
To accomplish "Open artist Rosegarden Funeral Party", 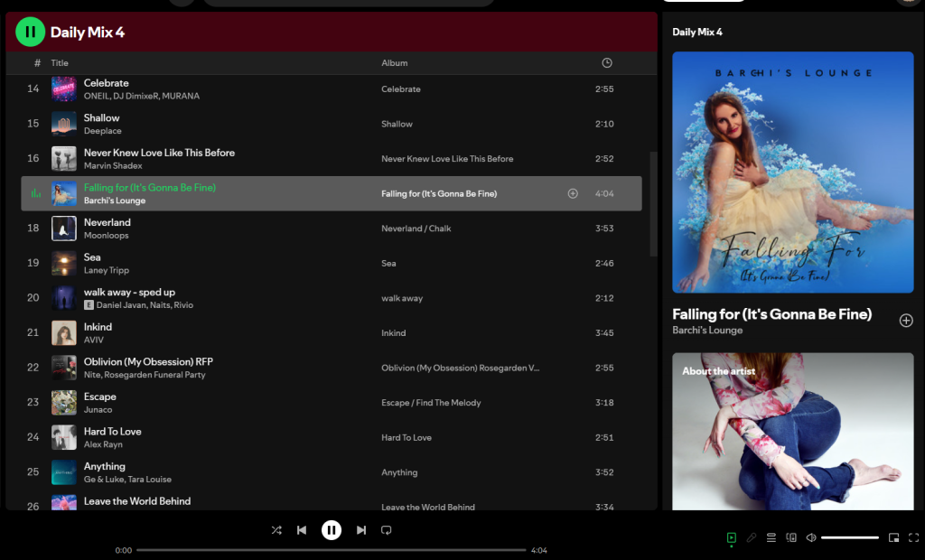I will (x=154, y=375).
